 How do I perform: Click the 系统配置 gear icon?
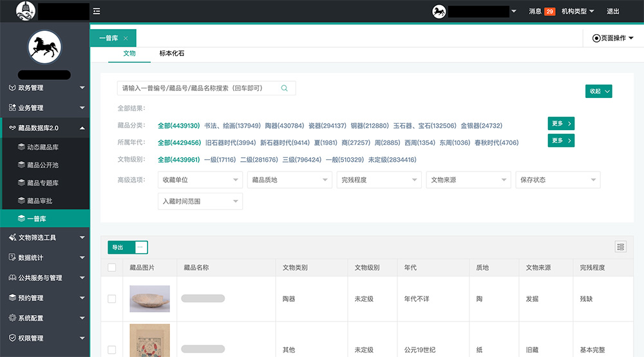click(x=12, y=318)
